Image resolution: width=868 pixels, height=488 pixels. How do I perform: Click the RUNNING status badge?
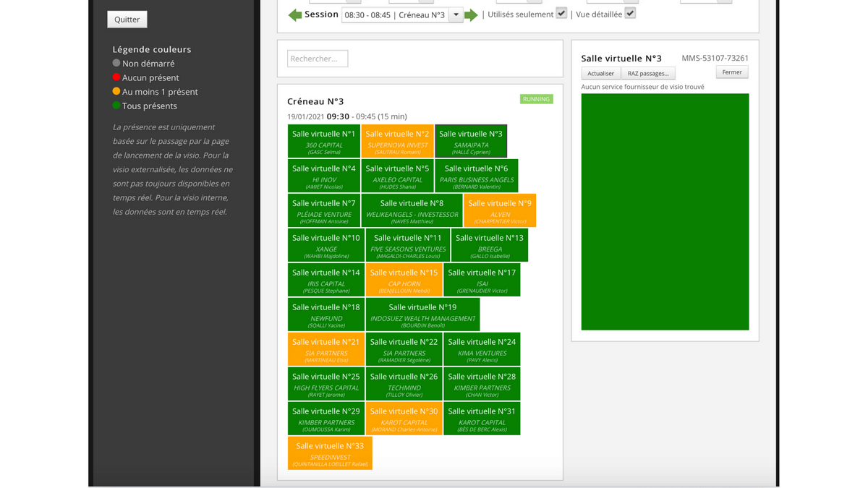click(x=536, y=99)
